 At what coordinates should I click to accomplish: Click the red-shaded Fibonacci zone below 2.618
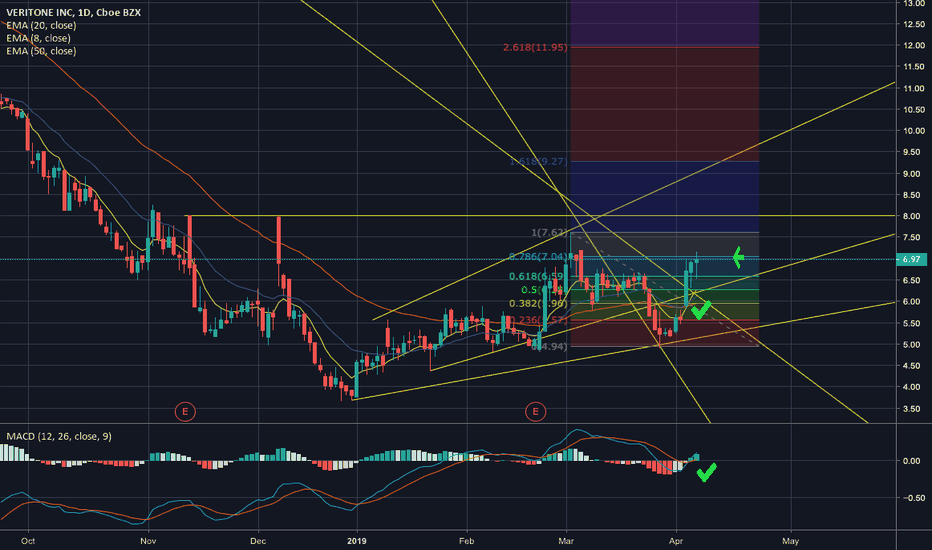point(664,104)
